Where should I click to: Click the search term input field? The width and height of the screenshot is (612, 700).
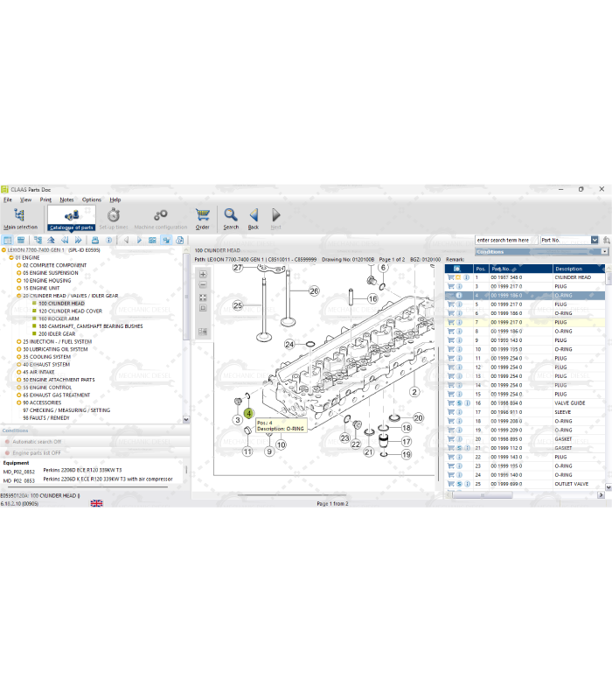click(x=504, y=240)
